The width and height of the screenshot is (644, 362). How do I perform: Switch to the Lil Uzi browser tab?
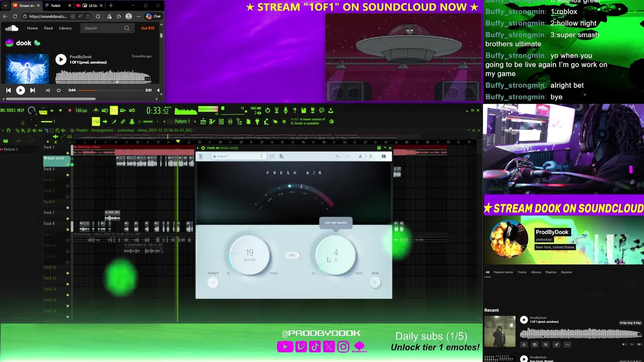89,6
